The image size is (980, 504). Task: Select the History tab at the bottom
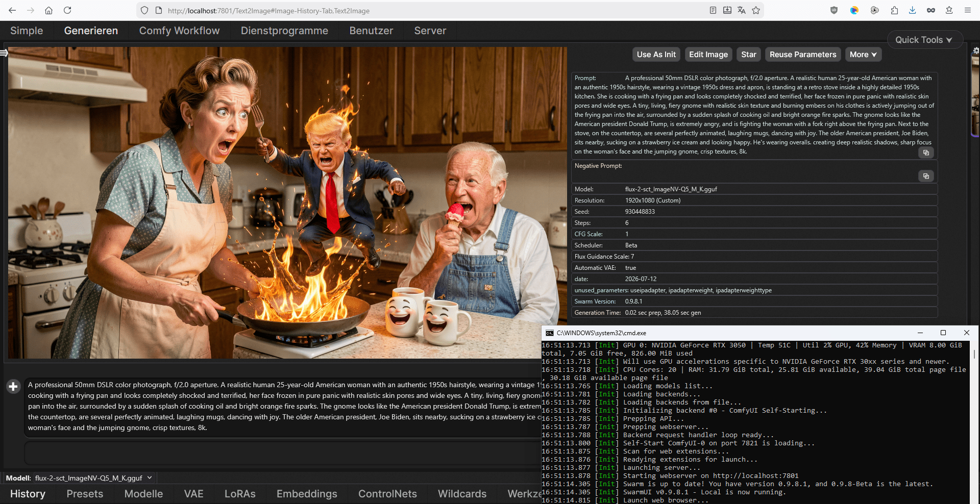pos(28,494)
